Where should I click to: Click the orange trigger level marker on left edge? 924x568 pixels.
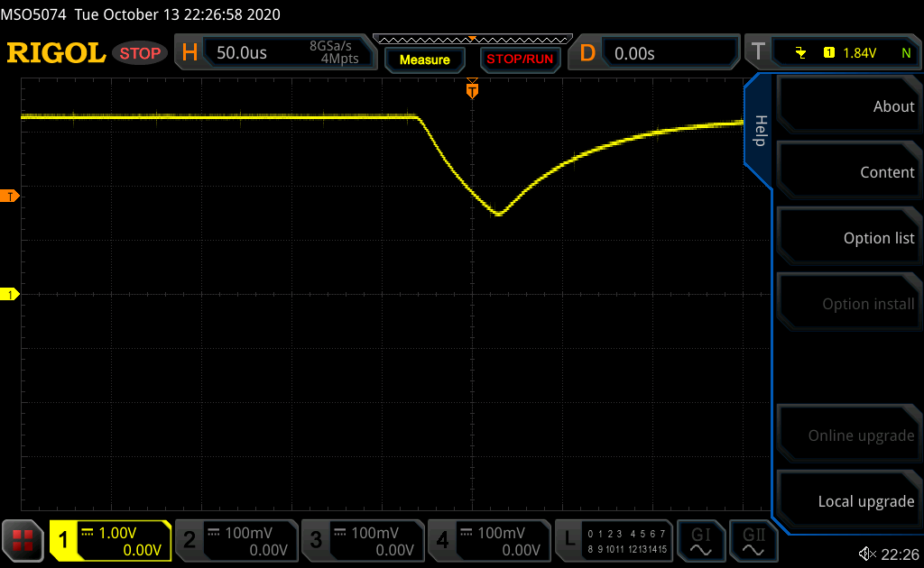(9, 196)
